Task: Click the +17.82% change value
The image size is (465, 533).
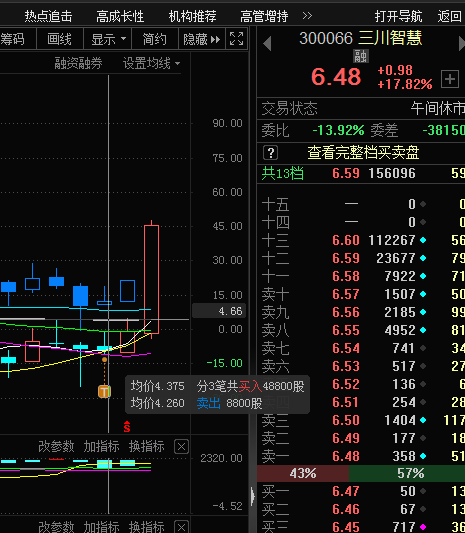Action: point(405,84)
